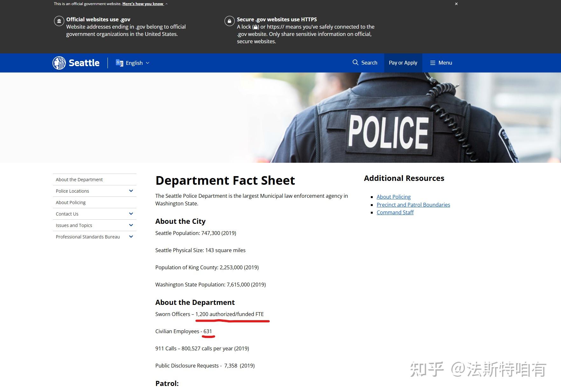Image resolution: width=561 pixels, height=392 pixels.
Task: Click the Google Translate language icon
Action: coord(120,63)
